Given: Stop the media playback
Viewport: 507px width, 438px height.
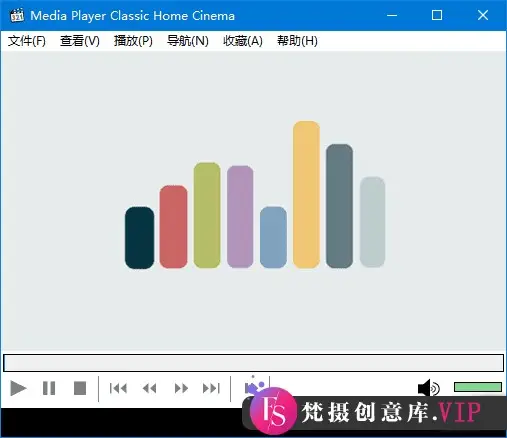Looking at the screenshot, I should [x=80, y=388].
